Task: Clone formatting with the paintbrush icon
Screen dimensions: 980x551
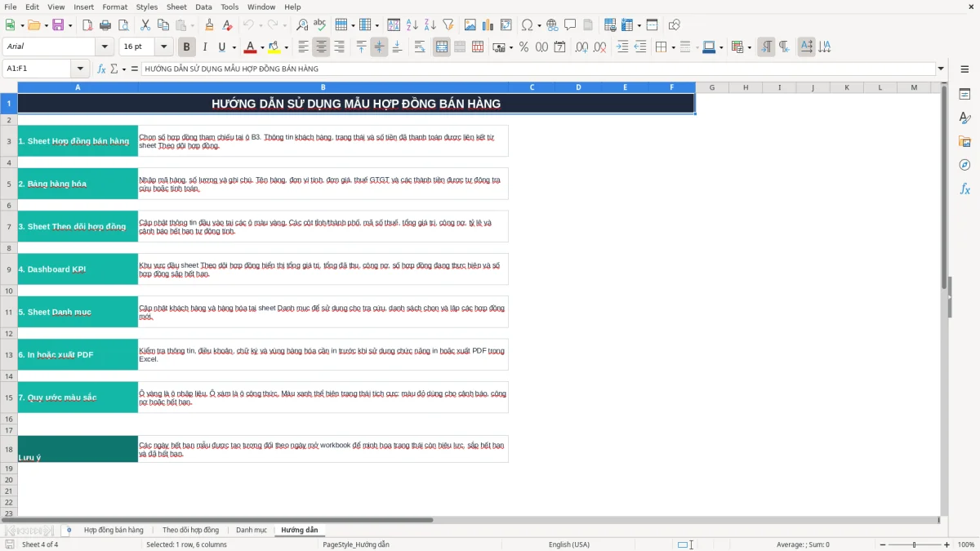Action: (210, 25)
